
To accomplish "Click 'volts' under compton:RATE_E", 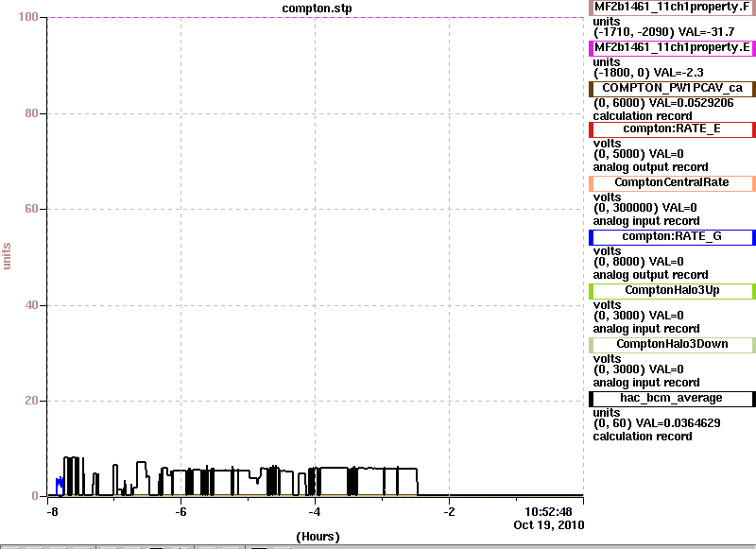I will click(607, 144).
